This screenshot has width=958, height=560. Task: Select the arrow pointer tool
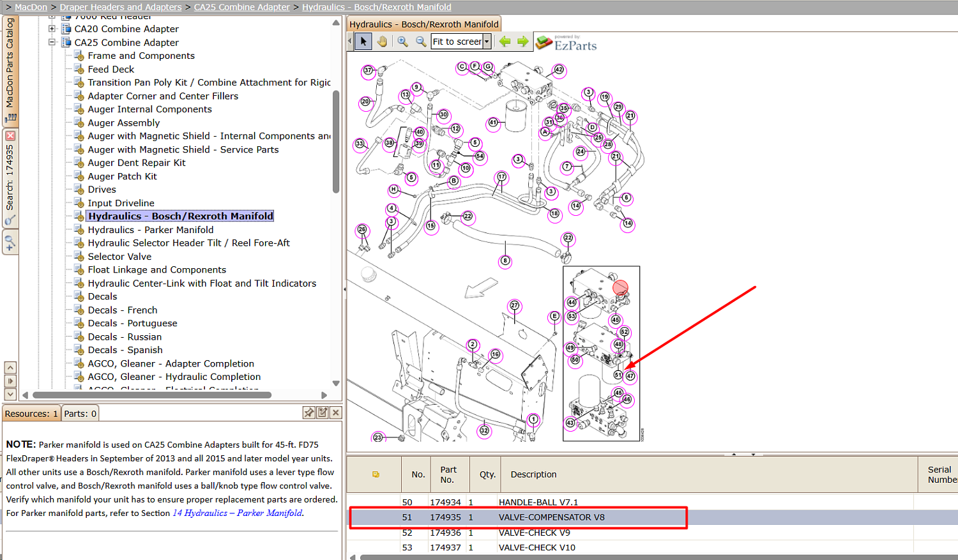[x=363, y=42]
